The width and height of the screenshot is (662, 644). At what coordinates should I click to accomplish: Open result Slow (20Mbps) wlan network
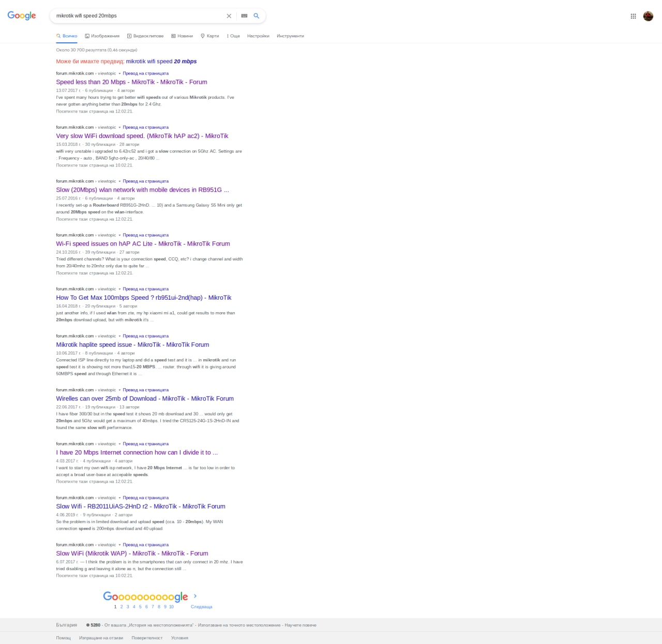tap(142, 190)
